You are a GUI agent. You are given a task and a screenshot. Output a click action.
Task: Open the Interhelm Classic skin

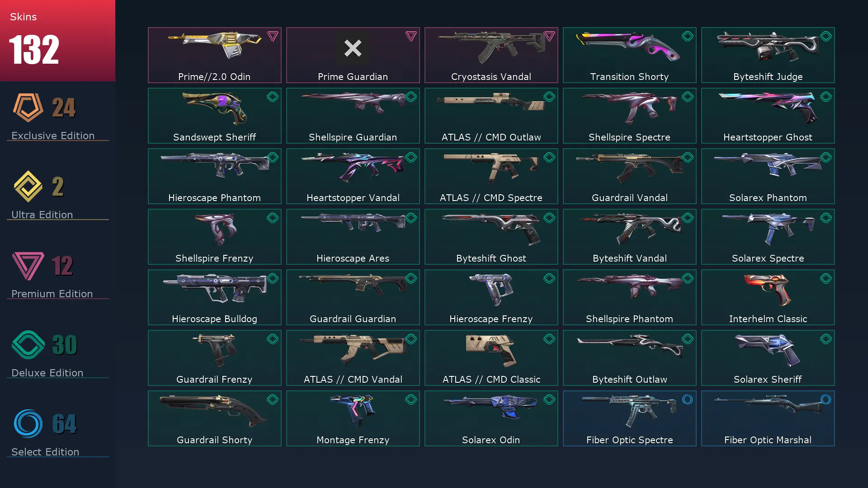click(x=768, y=297)
